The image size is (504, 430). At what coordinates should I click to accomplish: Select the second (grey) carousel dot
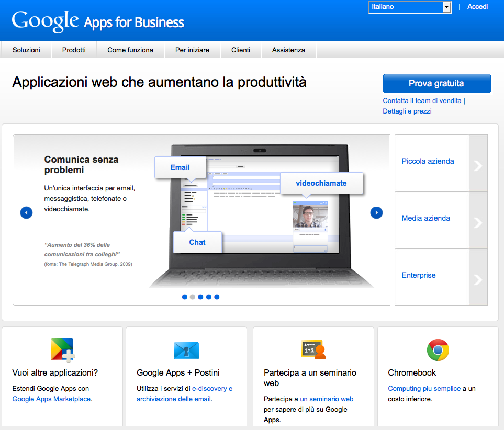[193, 297]
